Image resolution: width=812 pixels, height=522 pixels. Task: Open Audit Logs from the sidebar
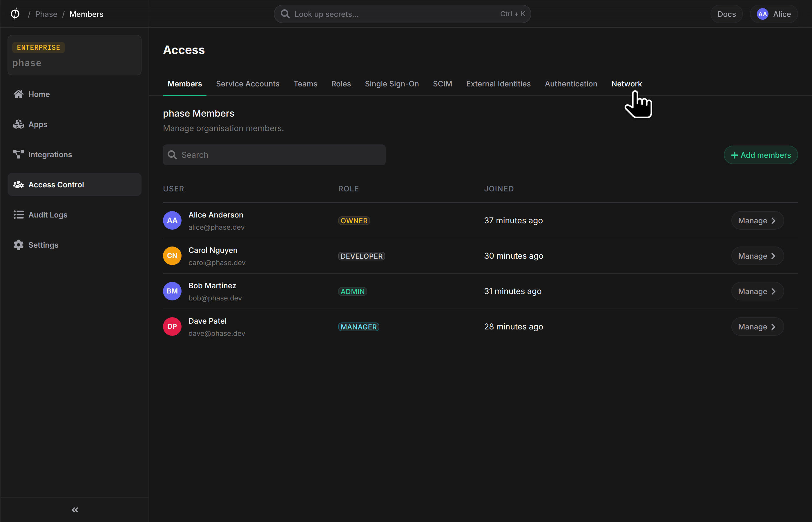(74, 215)
